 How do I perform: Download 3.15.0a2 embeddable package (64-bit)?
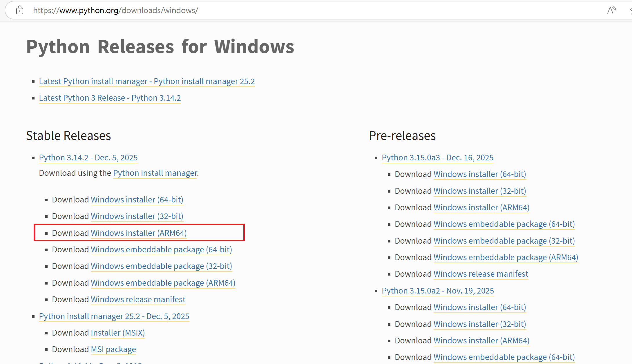tap(504, 357)
